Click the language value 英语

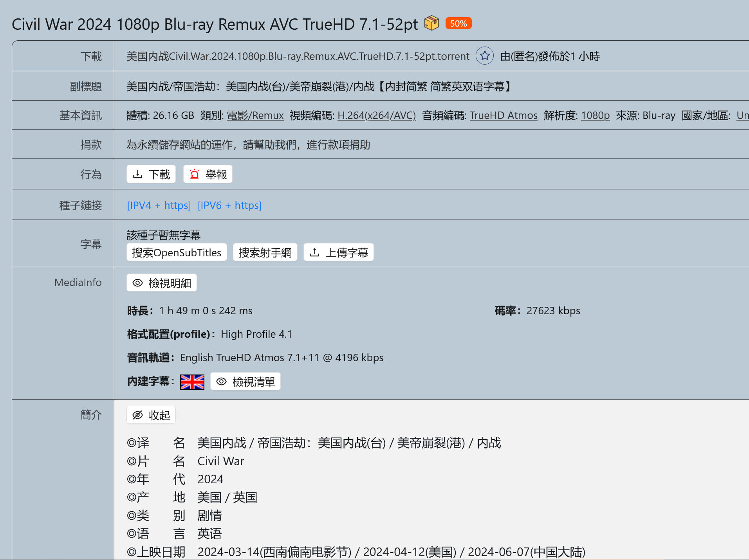pos(209,534)
